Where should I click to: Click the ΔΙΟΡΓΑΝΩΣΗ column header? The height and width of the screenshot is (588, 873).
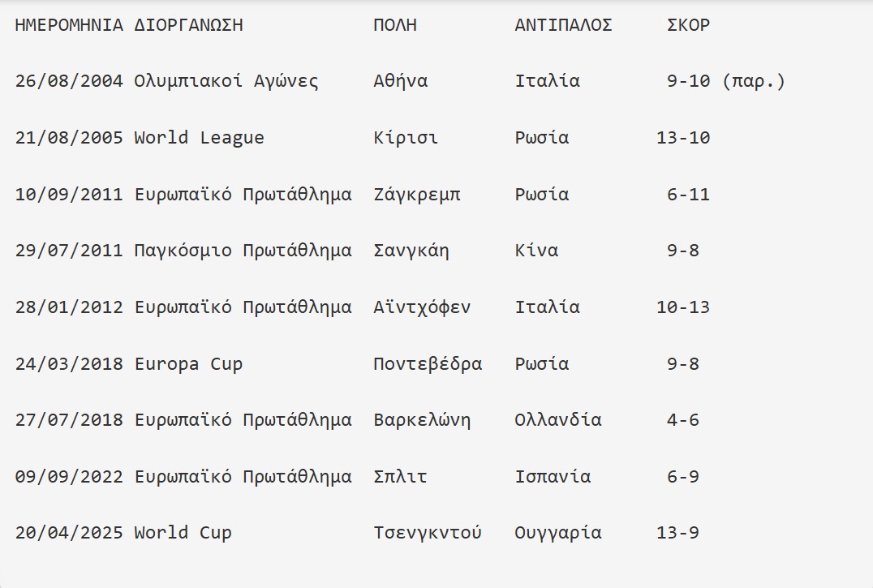[189, 25]
